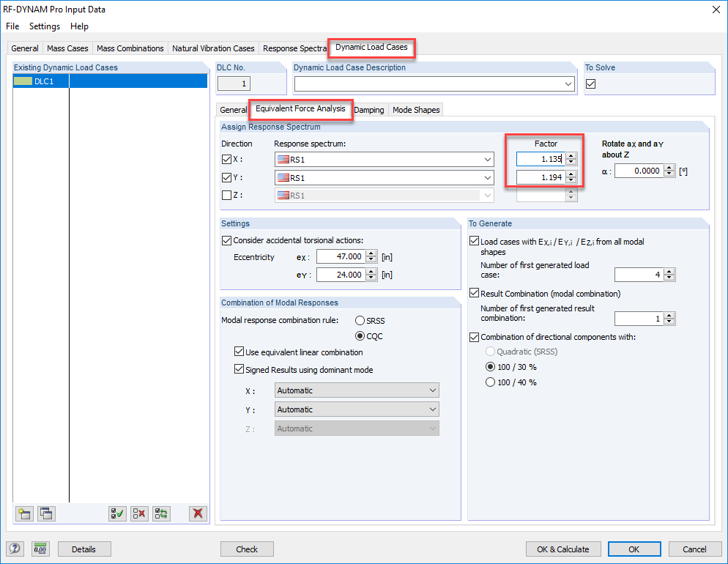Enable the Z direction checkbox
Viewport: 728px width, 564px height.
226,195
